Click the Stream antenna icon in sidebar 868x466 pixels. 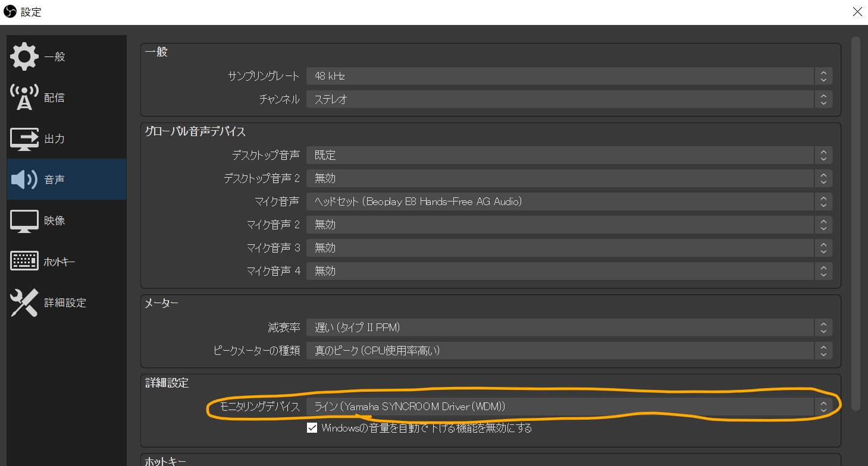24,97
